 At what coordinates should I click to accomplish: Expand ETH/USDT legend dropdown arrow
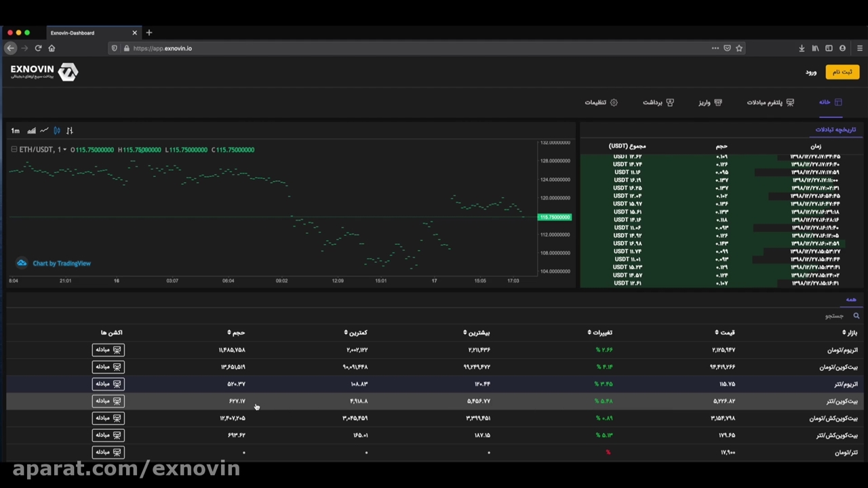64,150
